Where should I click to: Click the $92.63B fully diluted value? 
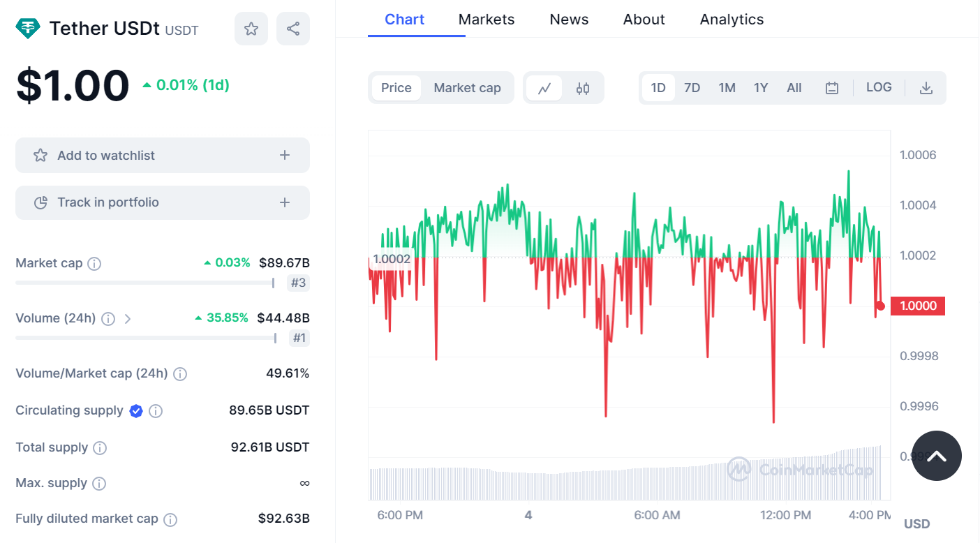[x=284, y=519]
